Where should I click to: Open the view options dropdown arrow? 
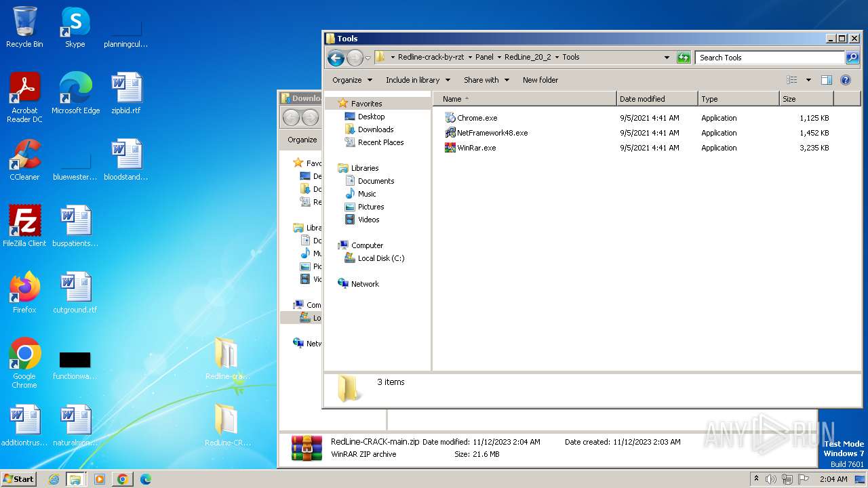point(808,80)
